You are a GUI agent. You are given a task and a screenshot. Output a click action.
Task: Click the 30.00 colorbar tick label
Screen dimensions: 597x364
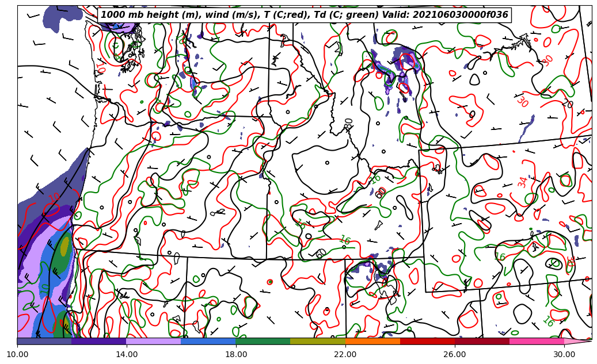tap(564, 354)
